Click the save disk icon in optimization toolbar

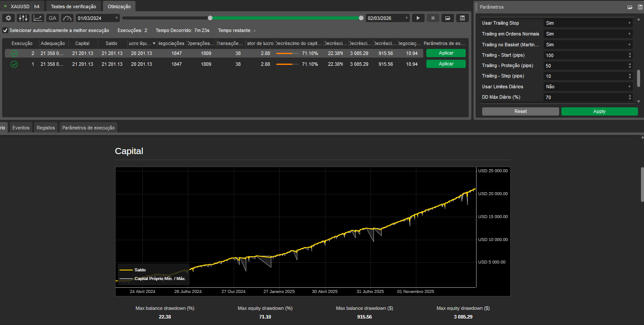click(x=462, y=18)
